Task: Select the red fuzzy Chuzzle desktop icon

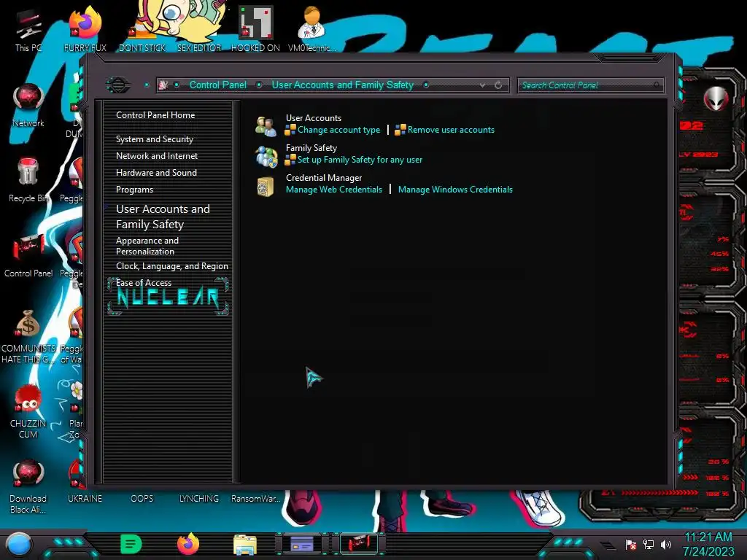Action: [28, 411]
